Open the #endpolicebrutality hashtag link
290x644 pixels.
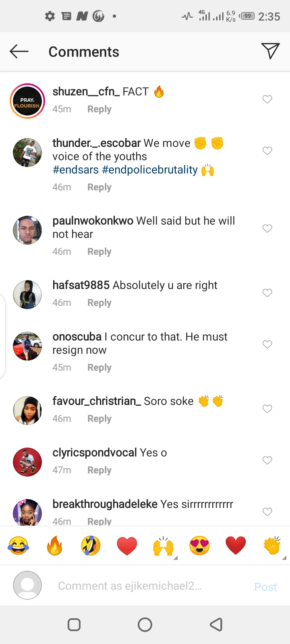(150, 170)
